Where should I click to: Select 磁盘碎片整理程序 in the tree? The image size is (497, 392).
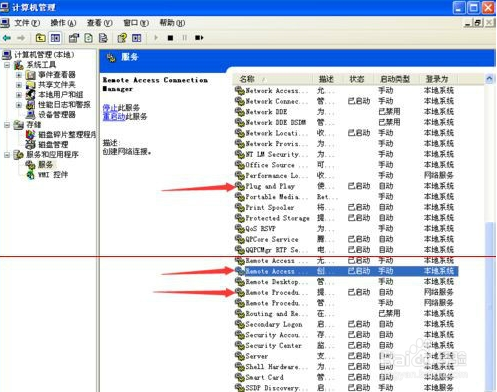67,135
